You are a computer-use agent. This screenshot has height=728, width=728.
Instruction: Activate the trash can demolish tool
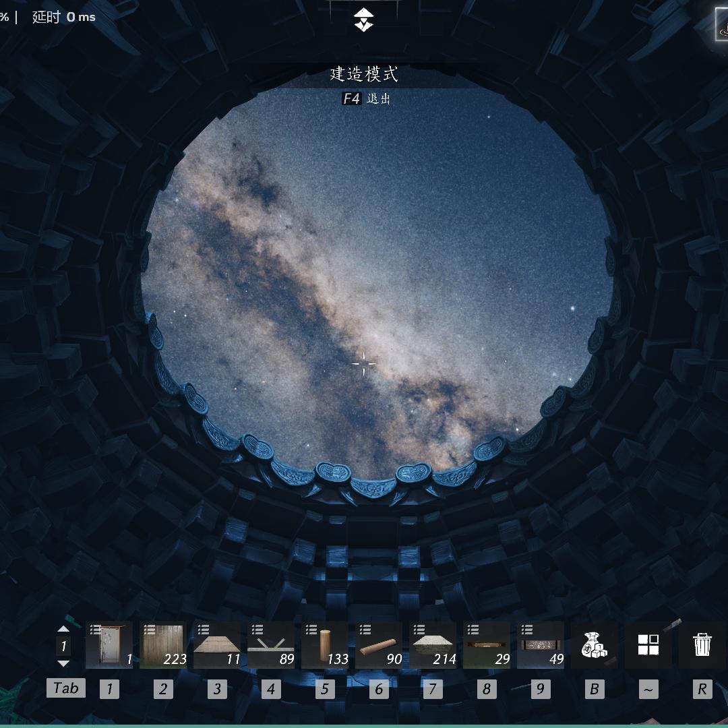pyautogui.click(x=702, y=645)
